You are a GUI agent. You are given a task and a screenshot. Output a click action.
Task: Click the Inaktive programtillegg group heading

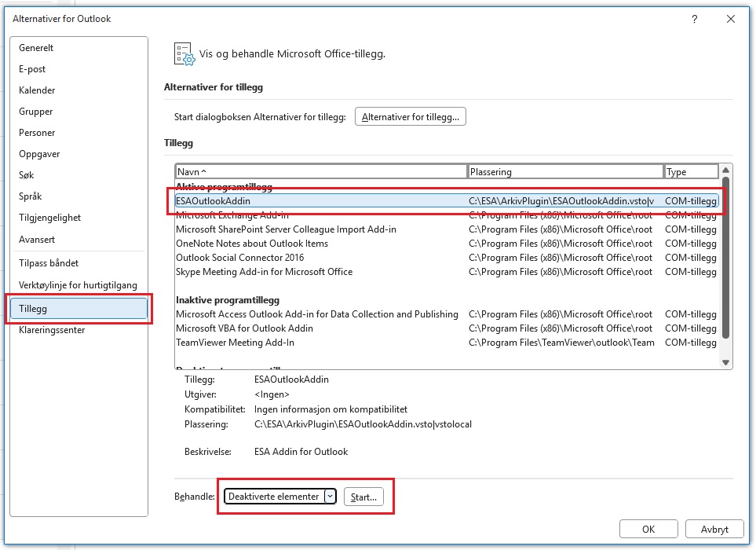tap(228, 300)
